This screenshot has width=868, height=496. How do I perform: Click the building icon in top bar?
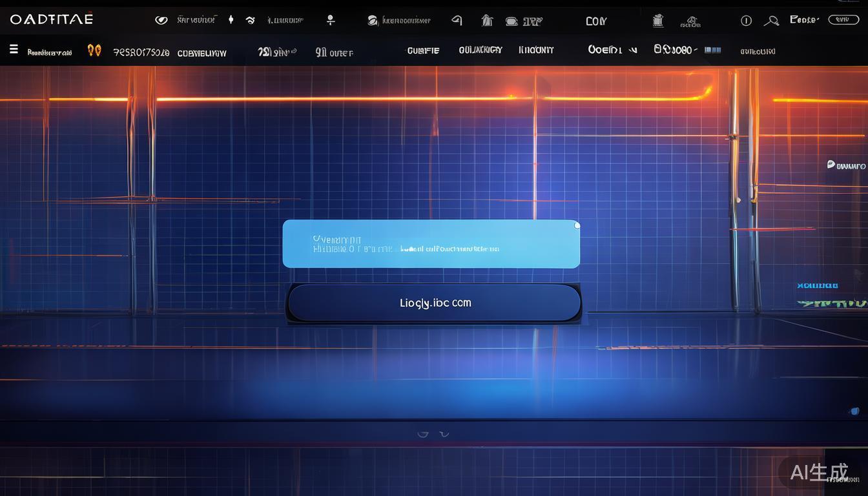tap(487, 21)
